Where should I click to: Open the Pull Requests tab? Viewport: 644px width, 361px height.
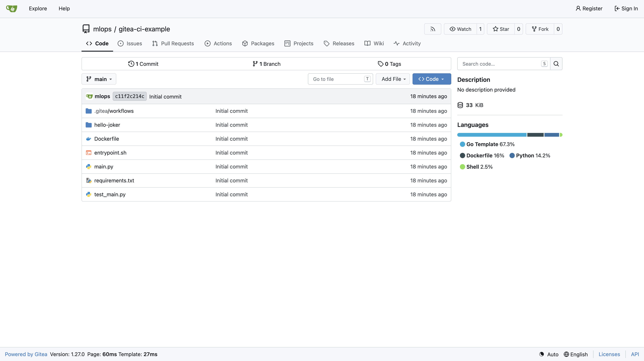[173, 44]
